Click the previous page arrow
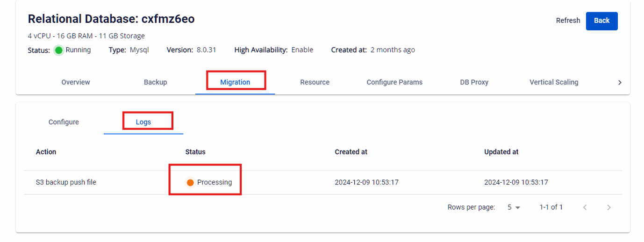Viewport: 644px width, 242px height. (x=585, y=207)
